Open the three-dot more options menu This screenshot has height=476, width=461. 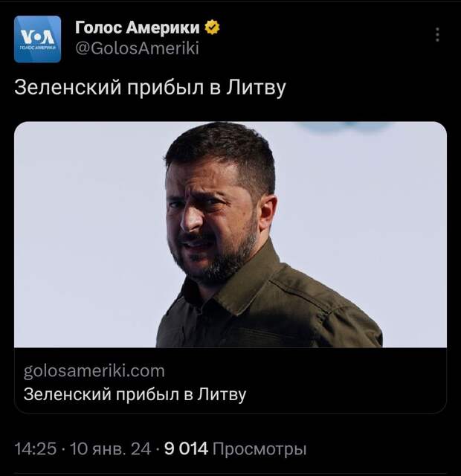click(x=437, y=35)
